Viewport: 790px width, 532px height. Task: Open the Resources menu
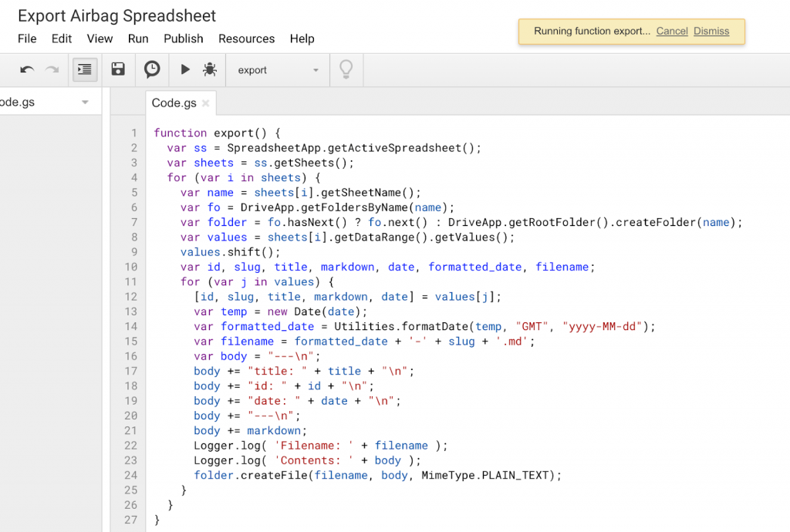(x=246, y=39)
